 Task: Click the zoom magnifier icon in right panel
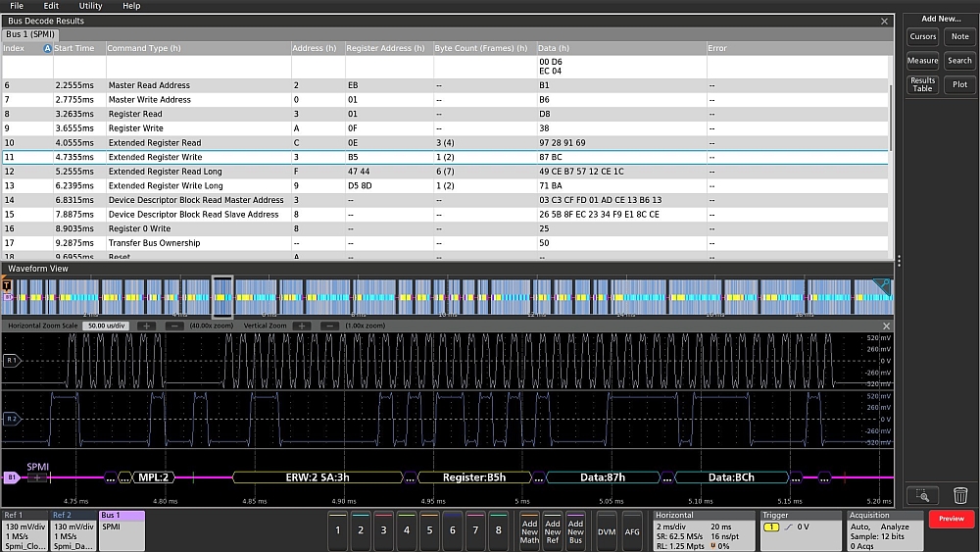922,495
